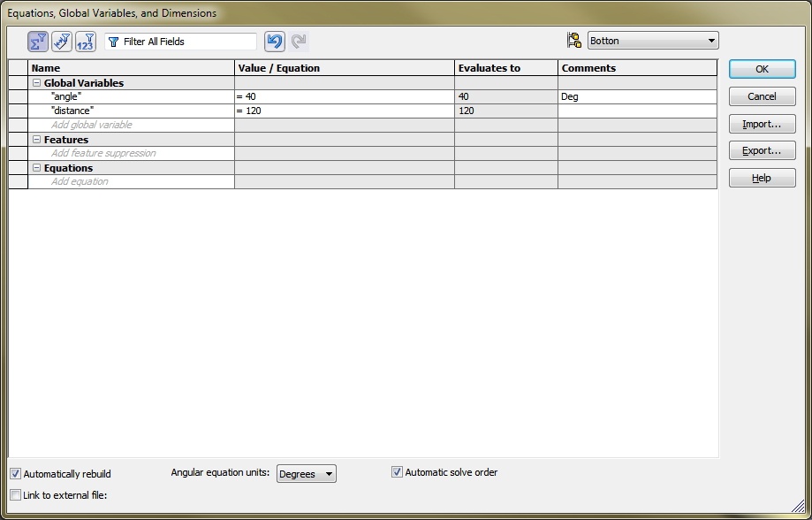Enable Link to external file
Viewport: 812px width, 520px height.
tap(16, 495)
